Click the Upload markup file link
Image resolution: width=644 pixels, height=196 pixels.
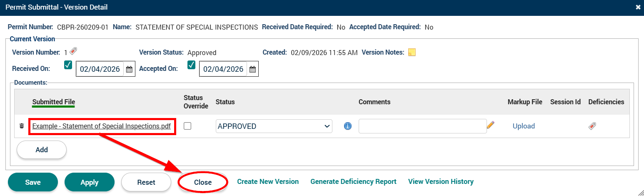tap(524, 126)
